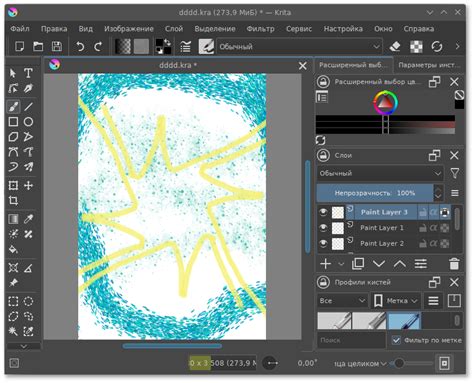Toggle preserve alpha checkerboard button
Screen dimensions: 474x383
416,46
